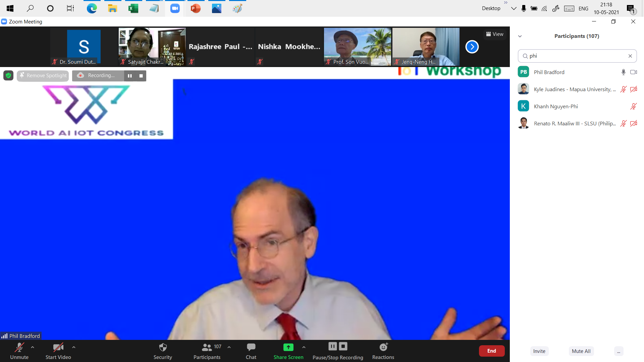Open Paint app from taskbar
This screenshot has width=644, height=362.
pos(237,8)
